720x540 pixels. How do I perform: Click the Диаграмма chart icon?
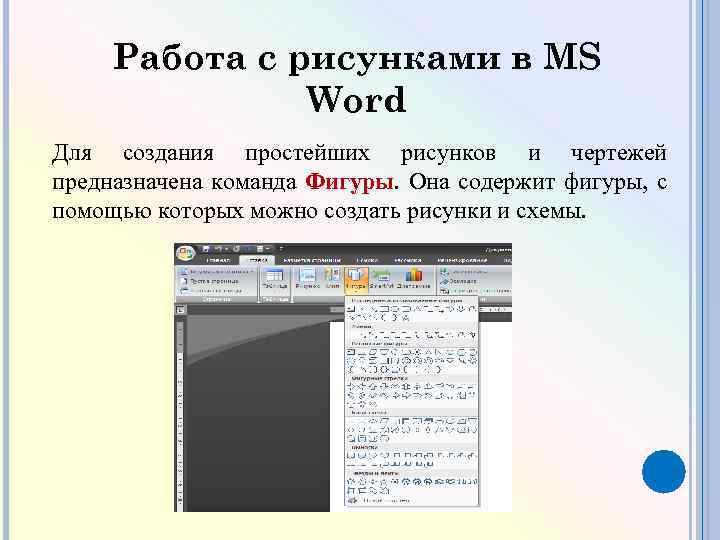pos(413,279)
